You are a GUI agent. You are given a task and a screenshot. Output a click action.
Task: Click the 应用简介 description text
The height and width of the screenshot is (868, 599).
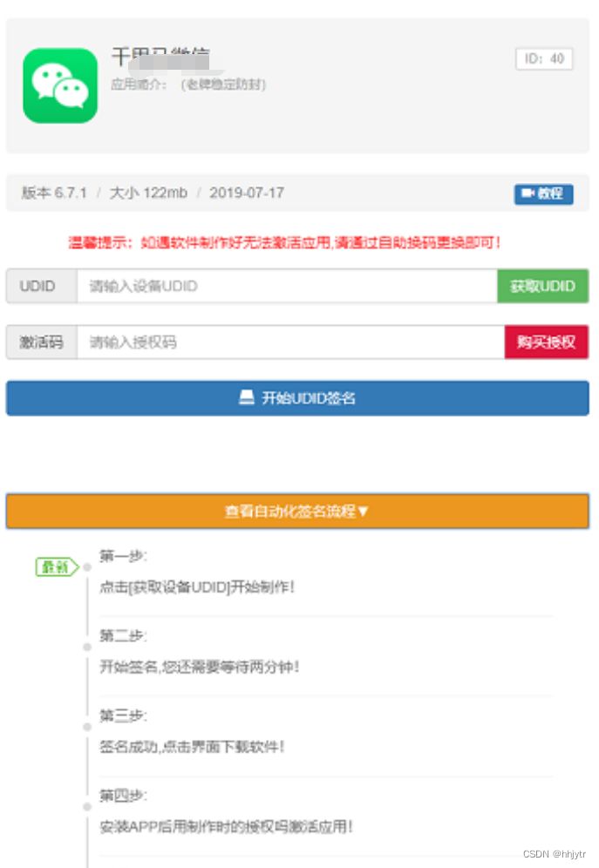pos(188,85)
